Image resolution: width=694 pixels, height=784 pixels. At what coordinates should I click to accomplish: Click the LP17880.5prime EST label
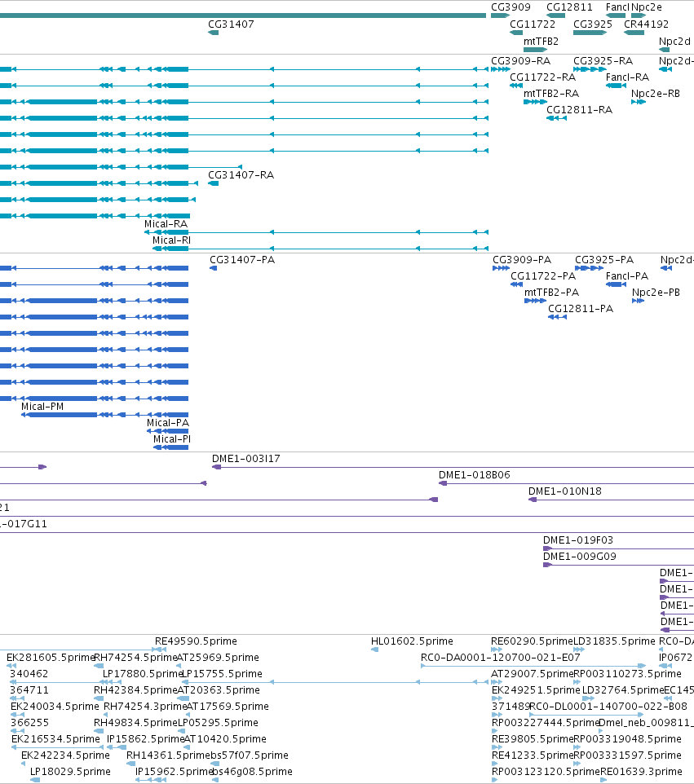tap(143, 673)
